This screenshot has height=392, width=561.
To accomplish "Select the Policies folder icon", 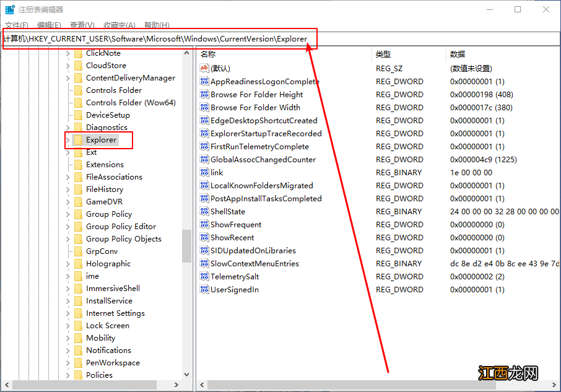I will 78,375.
